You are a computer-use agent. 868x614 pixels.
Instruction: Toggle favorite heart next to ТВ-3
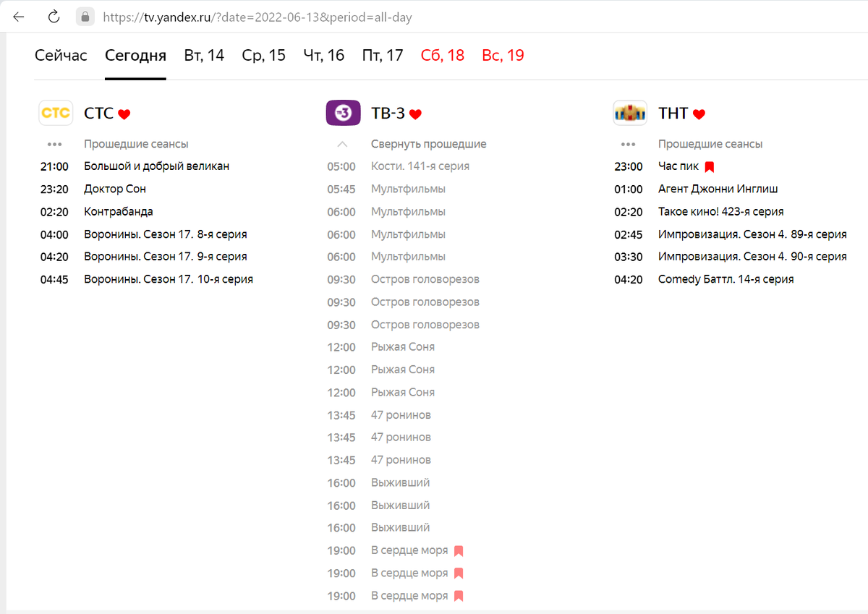click(415, 114)
